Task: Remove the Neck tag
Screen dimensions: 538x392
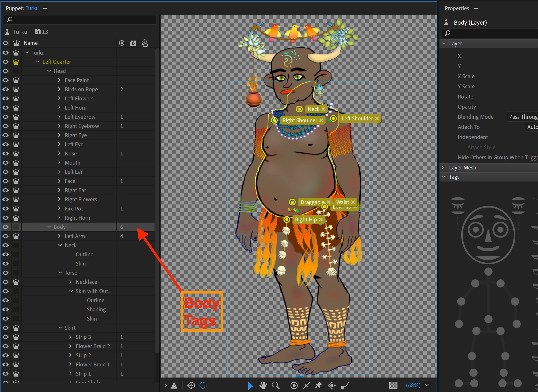Action: click(x=323, y=109)
